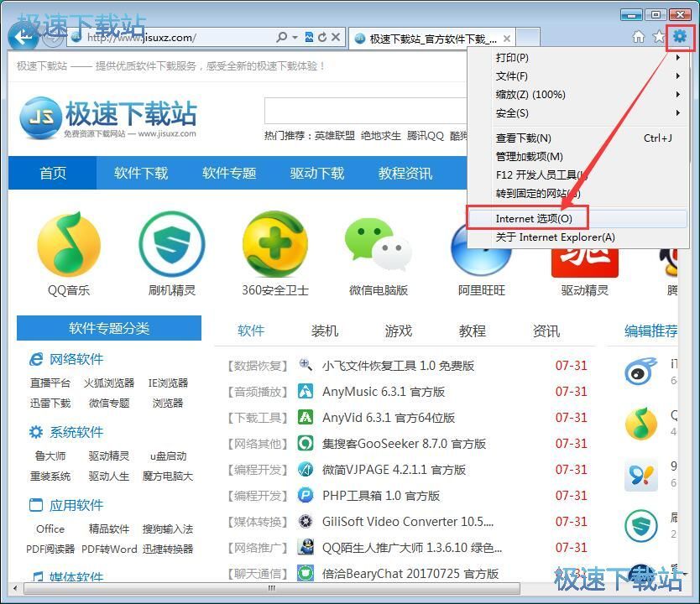Open the 腾讯QQ hot recommendation link
The height and width of the screenshot is (604, 700).
tap(426, 136)
